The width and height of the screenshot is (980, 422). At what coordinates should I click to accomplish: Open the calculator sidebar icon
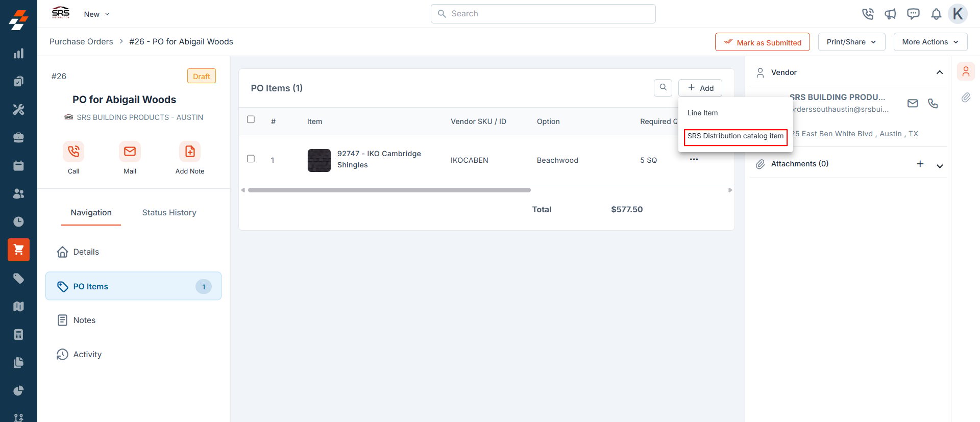coord(18,335)
